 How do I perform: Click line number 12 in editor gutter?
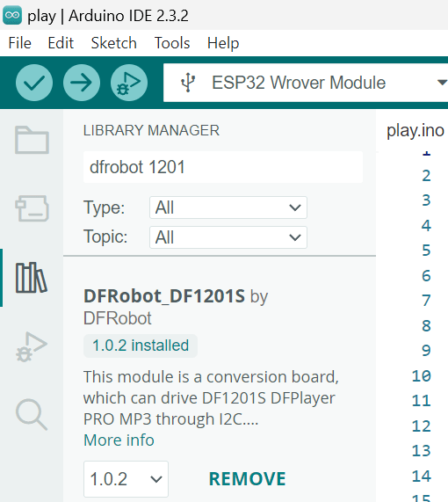421,426
